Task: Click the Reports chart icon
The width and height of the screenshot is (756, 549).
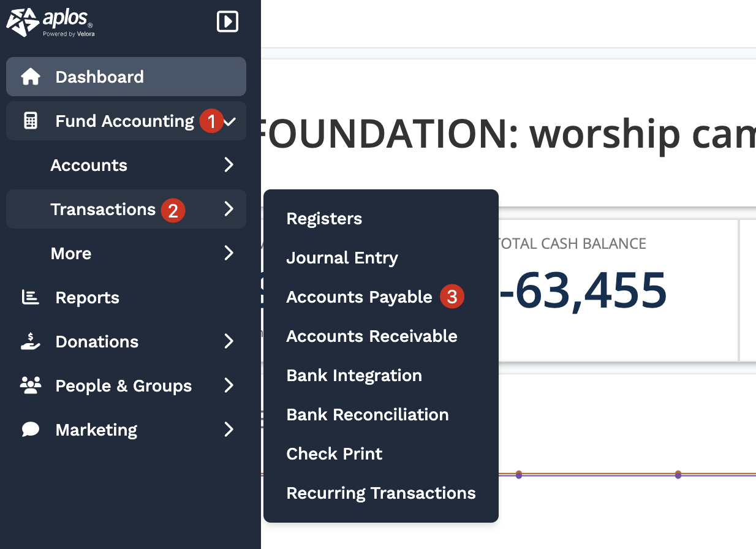Action: tap(30, 298)
